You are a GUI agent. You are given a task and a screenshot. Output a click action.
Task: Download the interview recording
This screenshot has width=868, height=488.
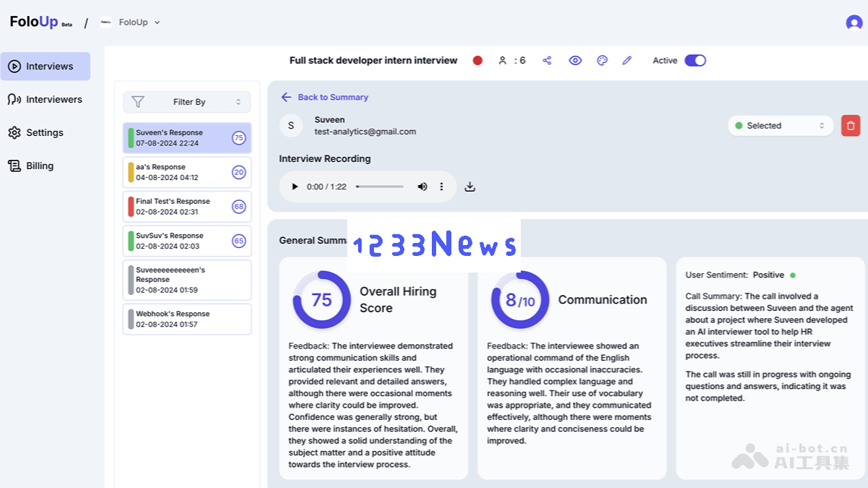coord(469,187)
